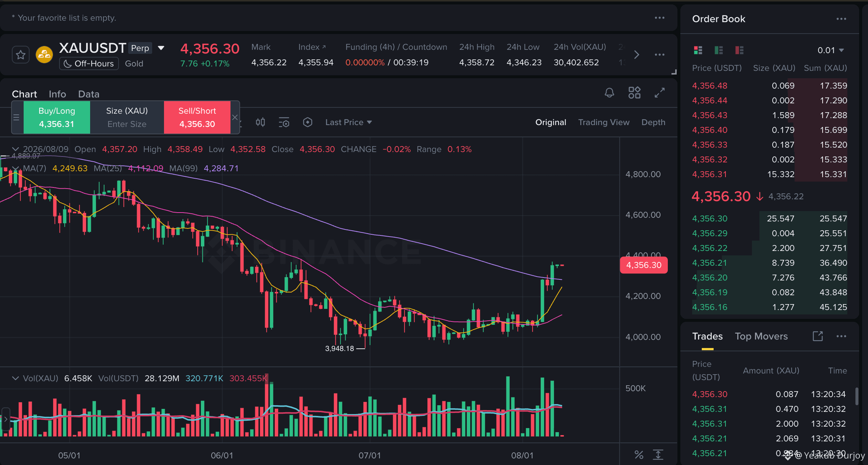Select the Trading View chart
The height and width of the screenshot is (465, 868).
click(x=604, y=122)
